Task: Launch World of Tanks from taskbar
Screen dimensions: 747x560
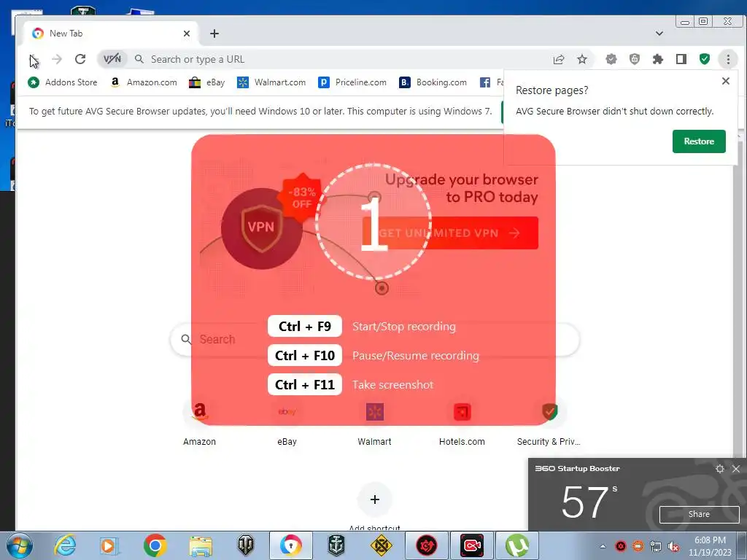Action: [246, 545]
